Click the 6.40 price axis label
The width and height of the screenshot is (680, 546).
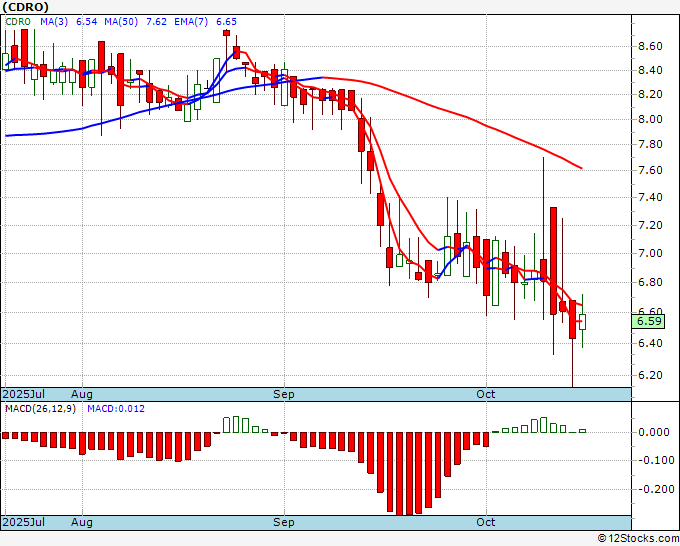pos(650,343)
